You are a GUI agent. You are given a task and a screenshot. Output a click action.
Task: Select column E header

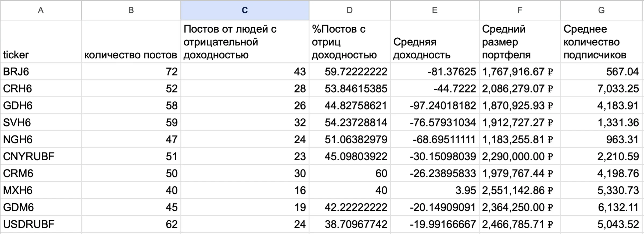pyautogui.click(x=435, y=10)
